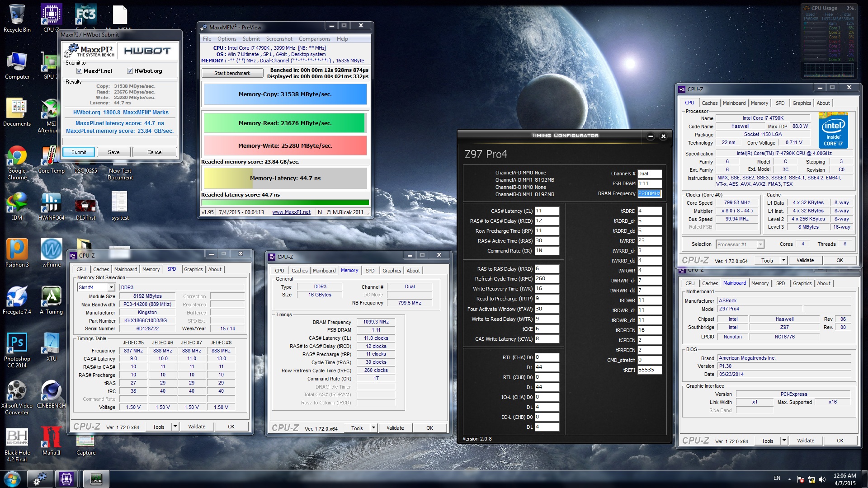Viewport: 868px width, 488px height.
Task: Click Save in MaxxPI HWbot dialog
Action: point(113,152)
